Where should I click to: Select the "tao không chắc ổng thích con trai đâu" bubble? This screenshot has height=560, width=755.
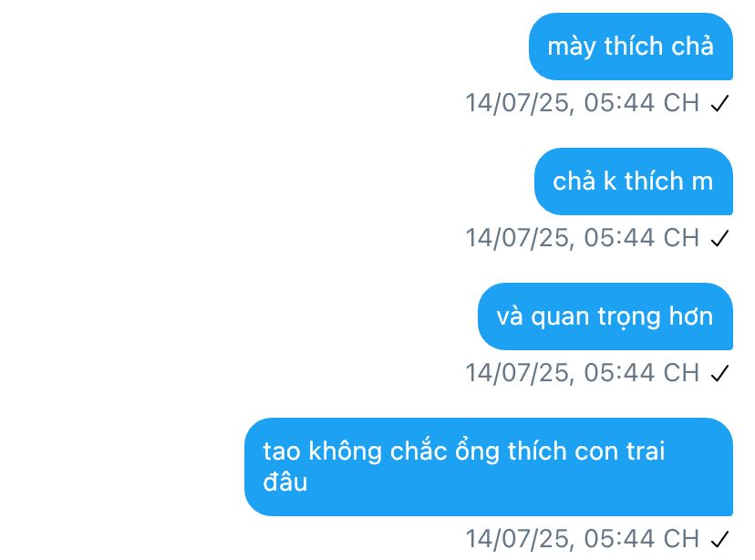pyautogui.click(x=489, y=467)
